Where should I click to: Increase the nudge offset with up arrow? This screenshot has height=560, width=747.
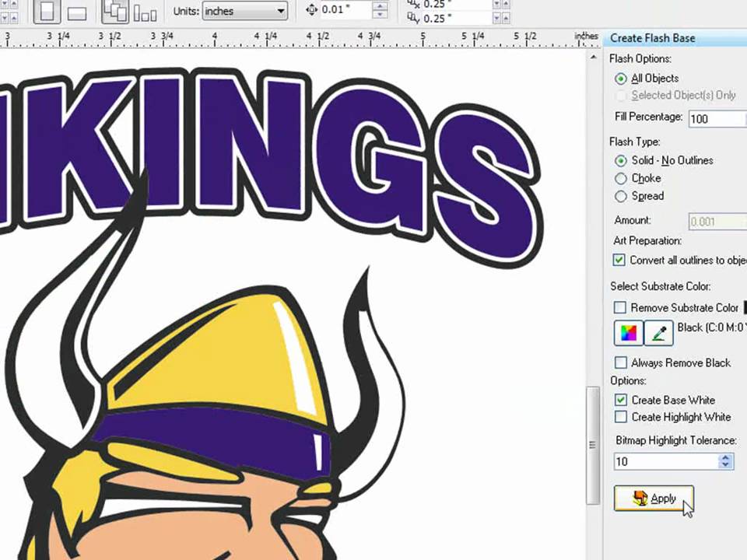point(380,5)
